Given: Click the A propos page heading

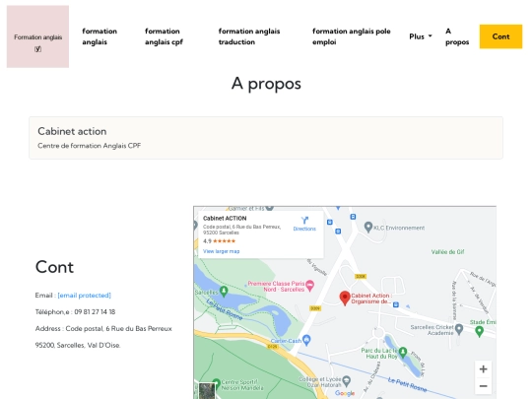Looking at the screenshot, I should (266, 84).
